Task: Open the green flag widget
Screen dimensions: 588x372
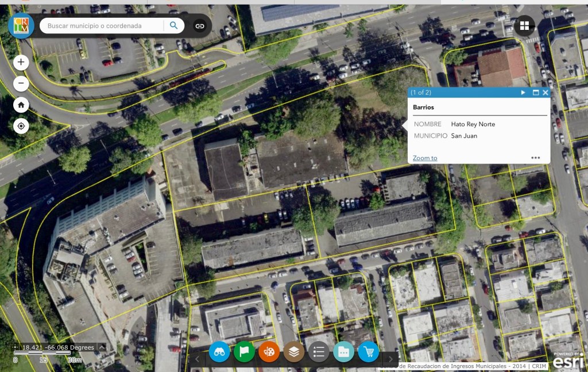Action: click(244, 351)
